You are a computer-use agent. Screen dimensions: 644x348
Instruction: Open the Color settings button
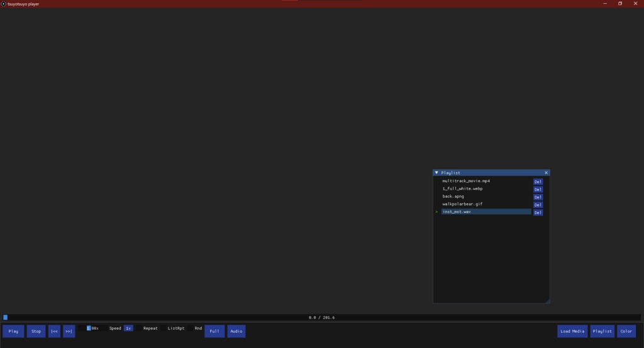626,331
